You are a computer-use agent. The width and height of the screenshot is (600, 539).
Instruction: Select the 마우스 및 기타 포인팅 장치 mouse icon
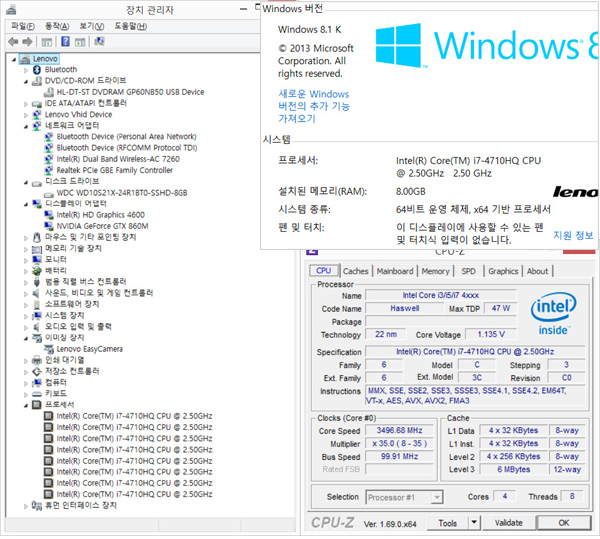point(37,238)
